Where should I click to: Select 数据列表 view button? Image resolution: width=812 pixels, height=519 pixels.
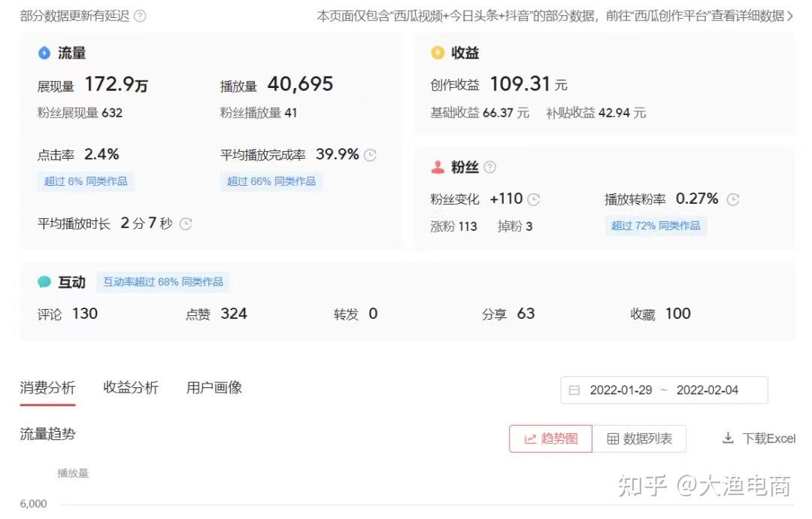pos(639,439)
